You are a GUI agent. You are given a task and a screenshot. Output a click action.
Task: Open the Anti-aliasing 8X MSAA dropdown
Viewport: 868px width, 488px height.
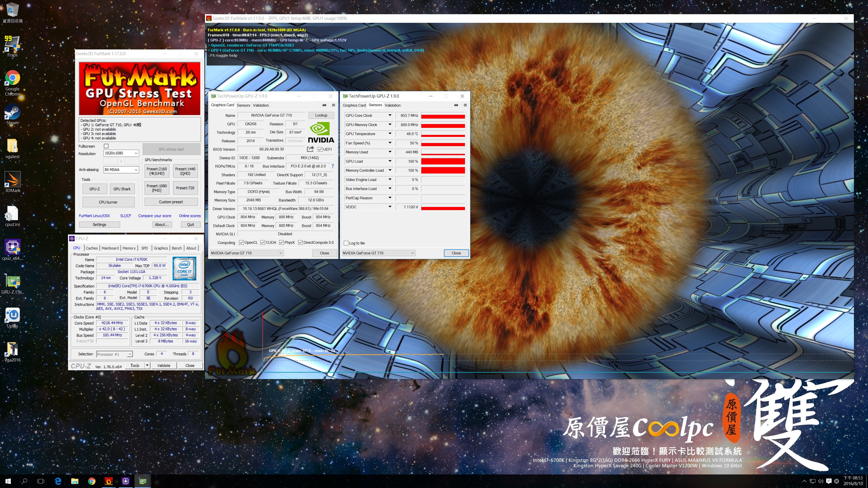coord(121,170)
